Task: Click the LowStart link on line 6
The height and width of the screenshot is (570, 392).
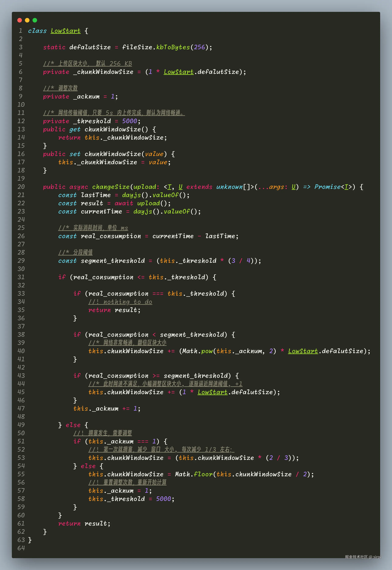Action: point(179,72)
